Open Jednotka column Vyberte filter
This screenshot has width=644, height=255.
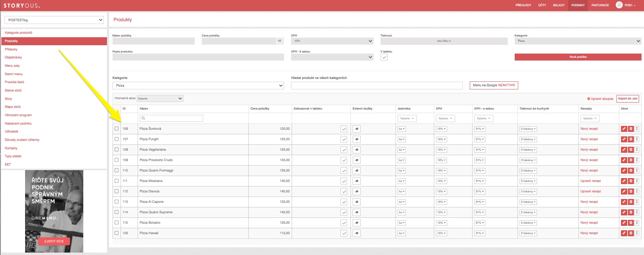tap(407, 118)
